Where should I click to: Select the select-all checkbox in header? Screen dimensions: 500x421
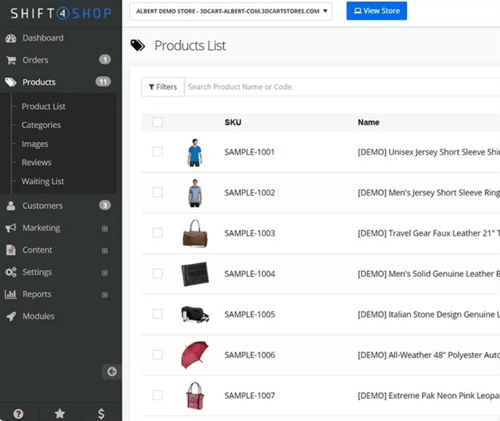(158, 122)
